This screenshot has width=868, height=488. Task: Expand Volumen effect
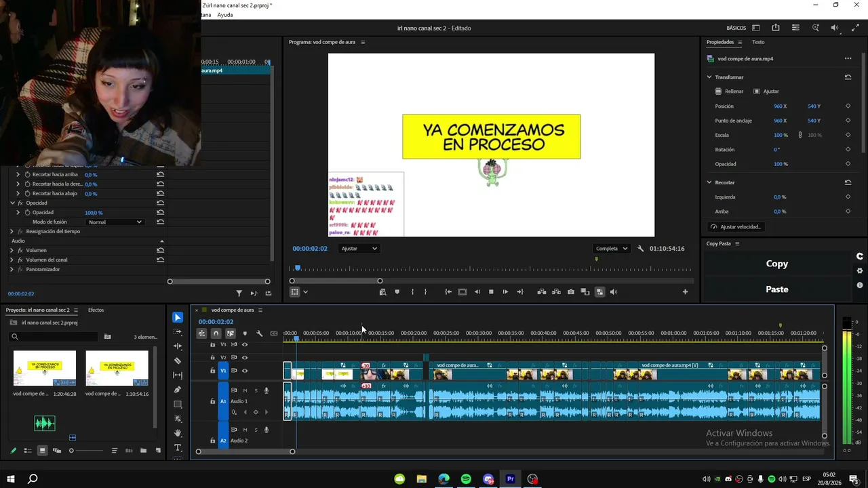pyautogui.click(x=12, y=251)
